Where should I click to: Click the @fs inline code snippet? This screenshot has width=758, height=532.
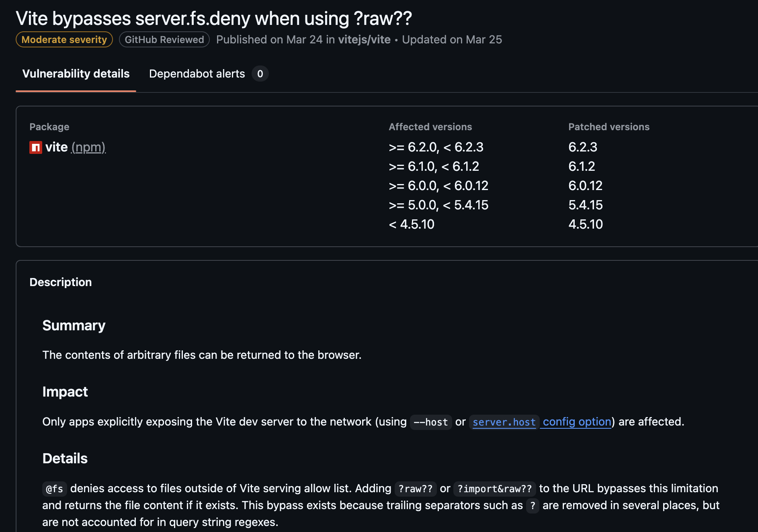[55, 489]
